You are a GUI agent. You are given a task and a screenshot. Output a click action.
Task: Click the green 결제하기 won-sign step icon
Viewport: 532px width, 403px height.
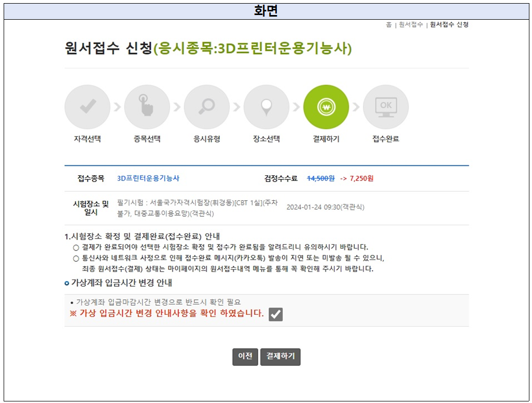click(x=326, y=107)
